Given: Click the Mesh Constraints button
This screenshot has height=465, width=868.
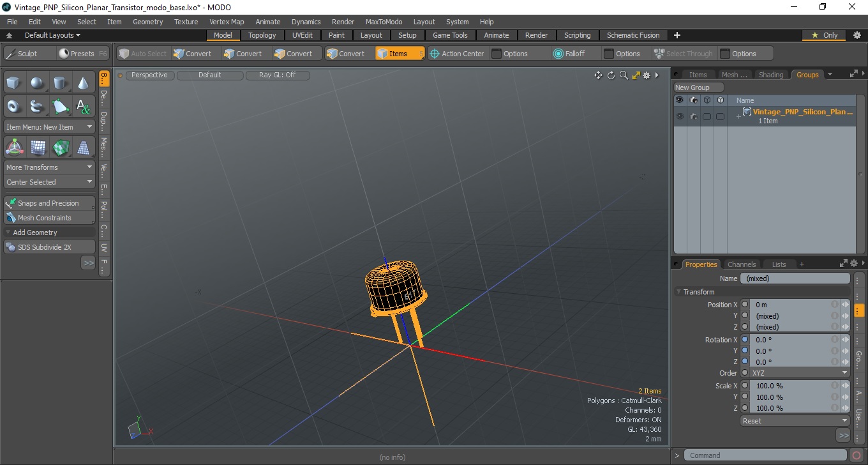Looking at the screenshot, I should 49,218.
